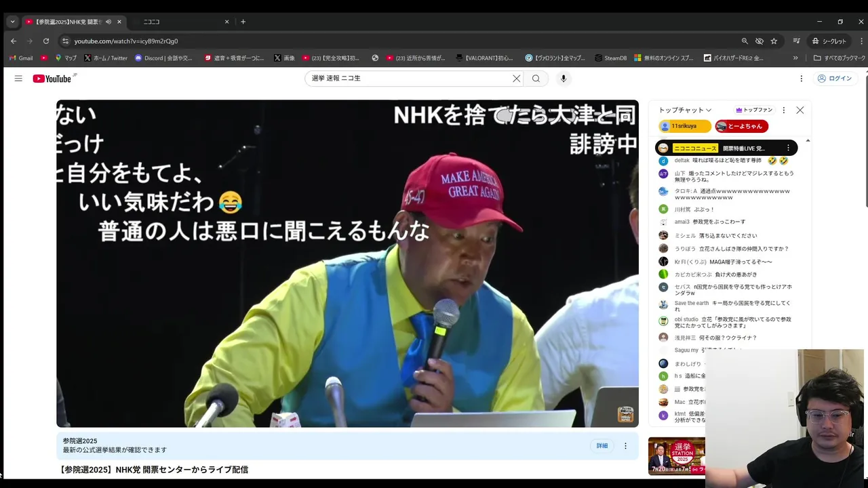The image size is (868, 488).
Task: Open the SteamDB bookmark
Action: [610, 58]
